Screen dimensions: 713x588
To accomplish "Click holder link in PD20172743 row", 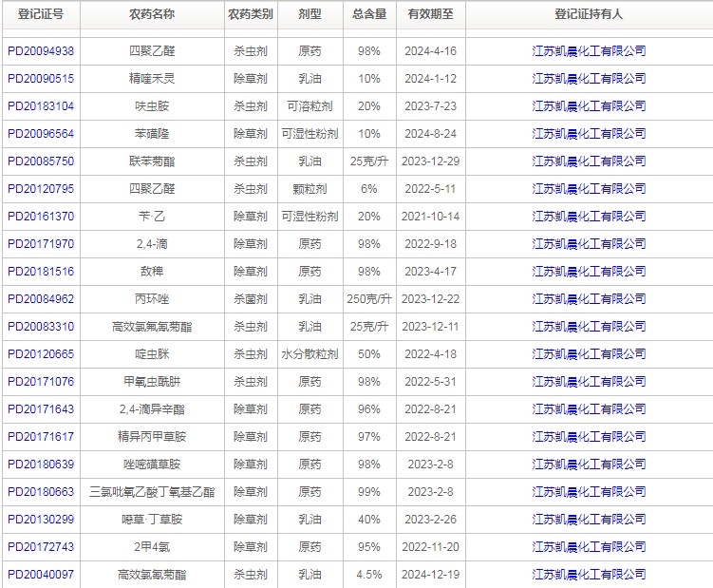I will pyautogui.click(x=589, y=546).
